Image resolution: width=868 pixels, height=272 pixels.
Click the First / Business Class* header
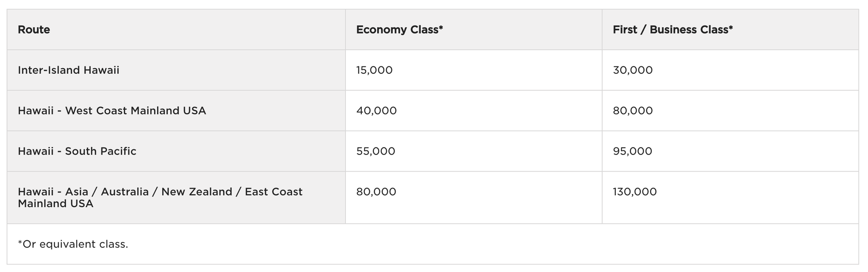pyautogui.click(x=730, y=30)
